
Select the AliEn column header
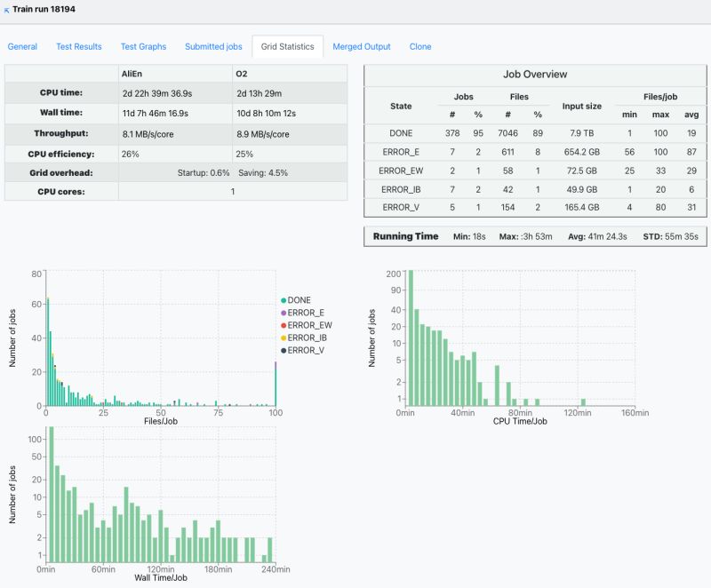[132, 74]
